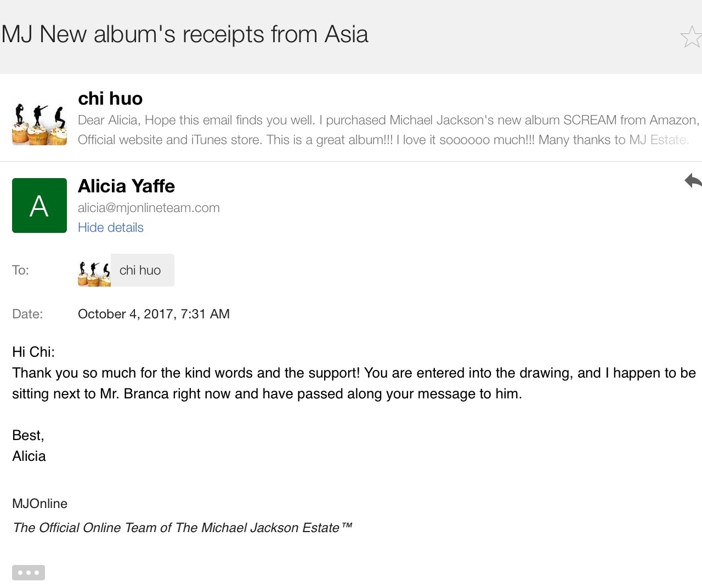The height and width of the screenshot is (588, 702).
Task: Click the Best, Alicia closing text
Action: tap(29, 446)
